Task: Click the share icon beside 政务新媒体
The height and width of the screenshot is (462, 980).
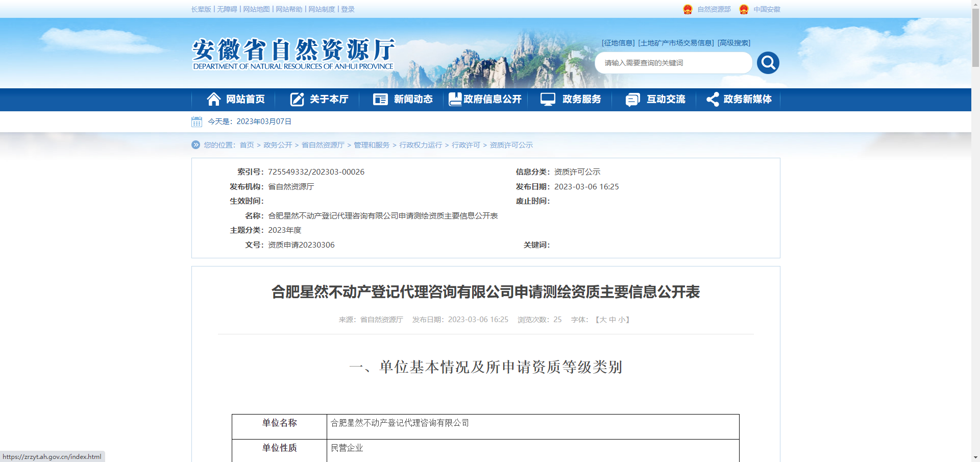Action: pos(713,99)
